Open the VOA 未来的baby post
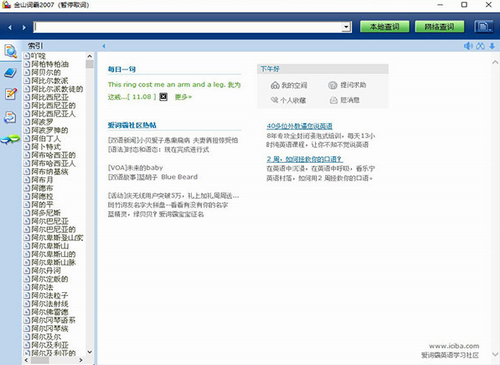 click(135, 168)
